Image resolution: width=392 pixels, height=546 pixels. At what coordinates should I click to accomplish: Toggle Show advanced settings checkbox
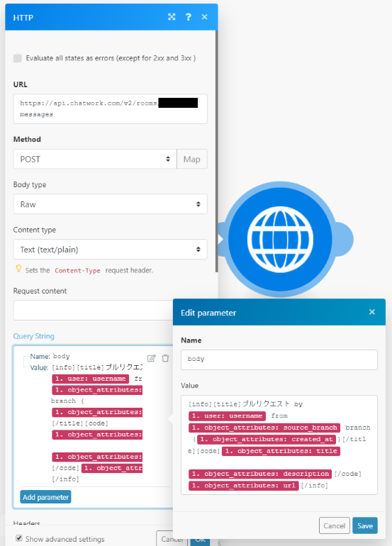pyautogui.click(x=19, y=538)
